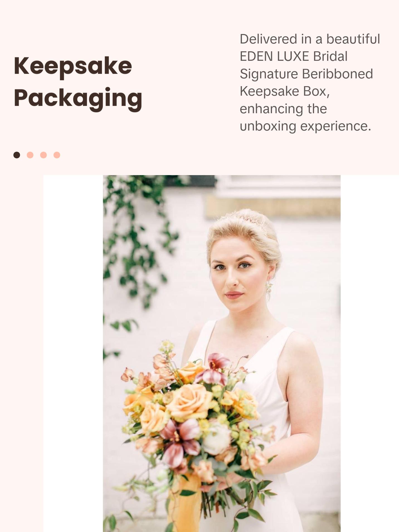
Task: Select the first dark carousel dot
Action: click(x=17, y=155)
